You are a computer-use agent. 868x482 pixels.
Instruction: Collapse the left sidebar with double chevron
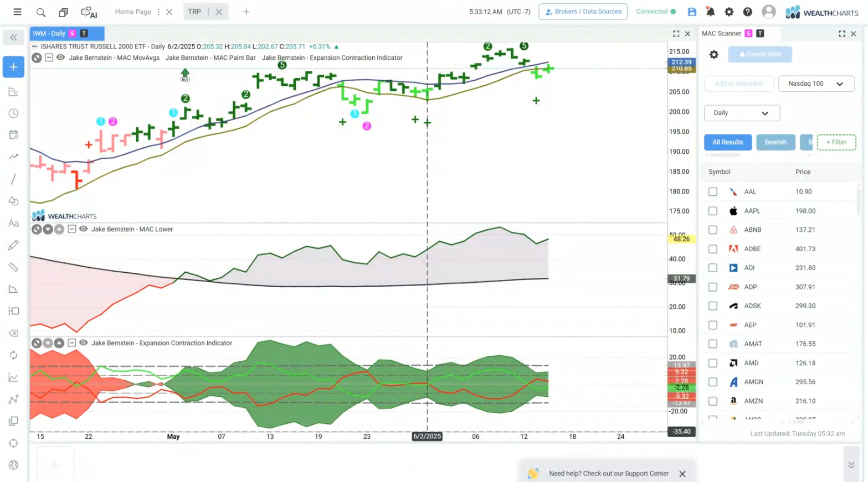coord(13,38)
